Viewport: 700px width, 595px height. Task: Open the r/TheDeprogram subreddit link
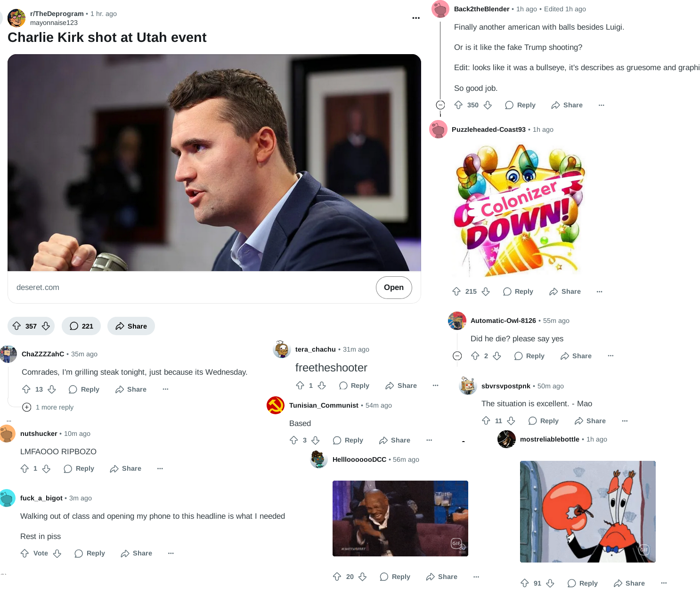[57, 14]
